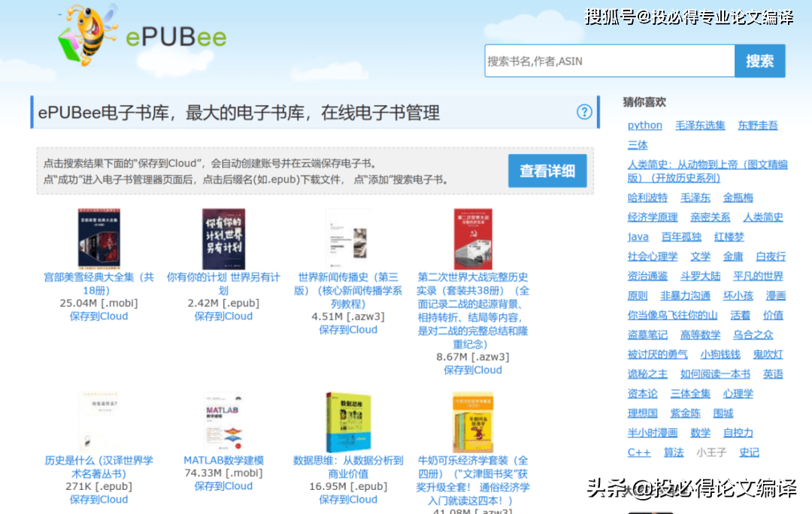The image size is (812, 514).
Task: Open the python suggested keyword link
Action: click(644, 125)
